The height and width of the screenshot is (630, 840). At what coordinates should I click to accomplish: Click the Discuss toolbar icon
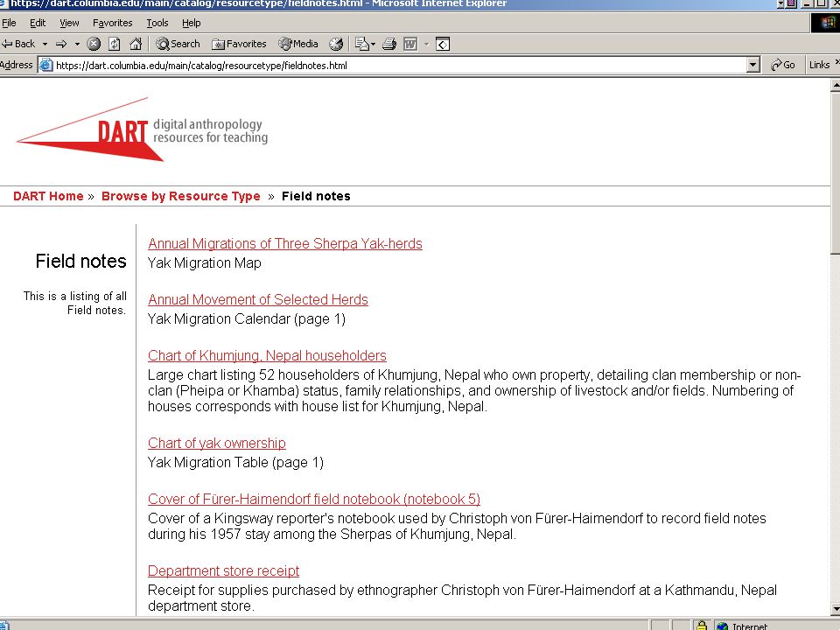coord(443,44)
